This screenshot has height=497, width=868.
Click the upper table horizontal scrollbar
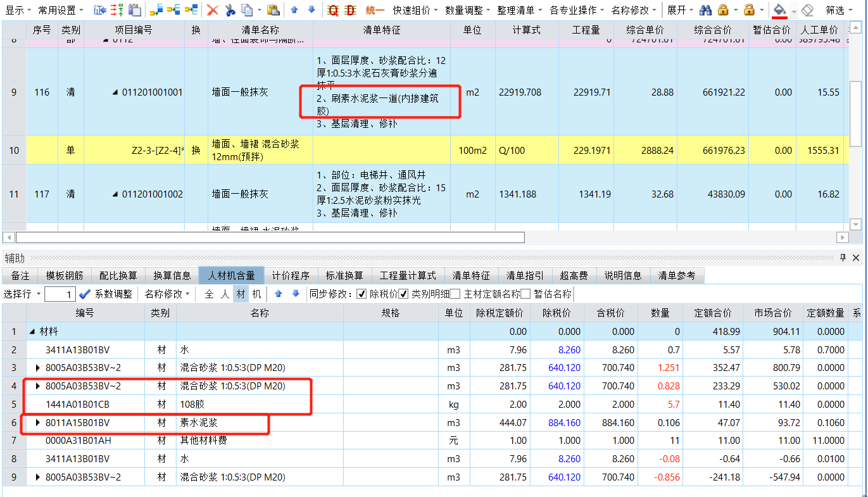coord(270,237)
